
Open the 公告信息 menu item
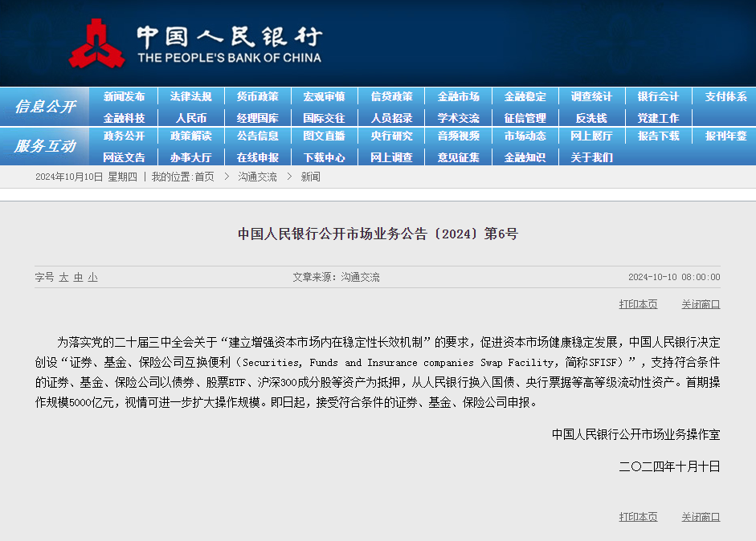257,136
